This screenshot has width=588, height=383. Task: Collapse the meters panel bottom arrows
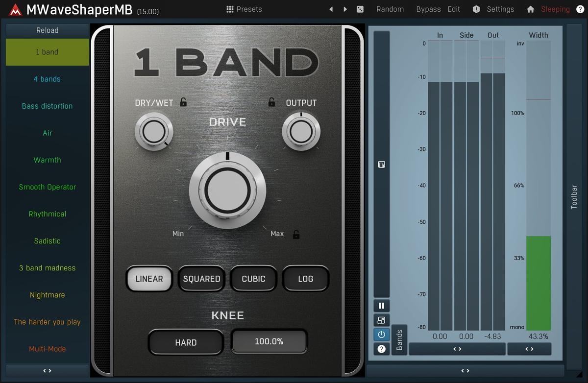[x=465, y=371]
